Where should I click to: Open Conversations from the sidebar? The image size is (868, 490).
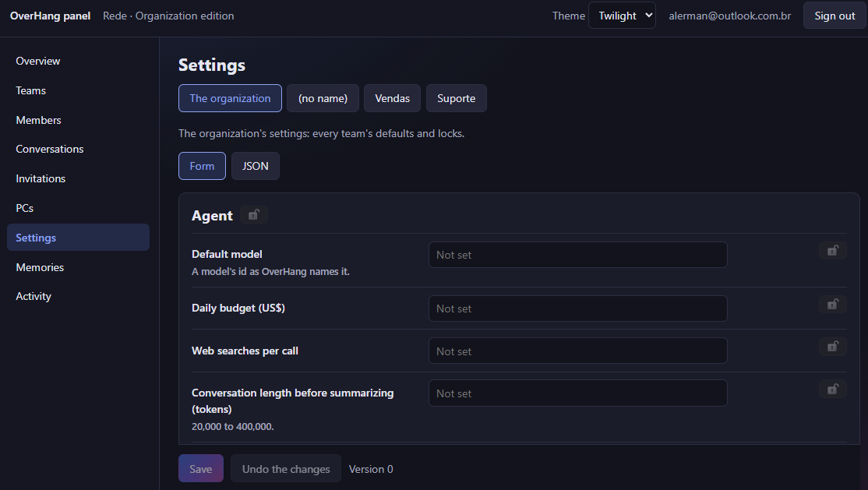[78, 149]
